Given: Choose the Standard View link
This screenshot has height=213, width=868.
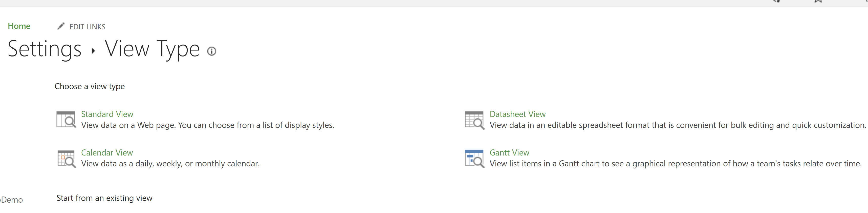Looking at the screenshot, I should 107,114.
